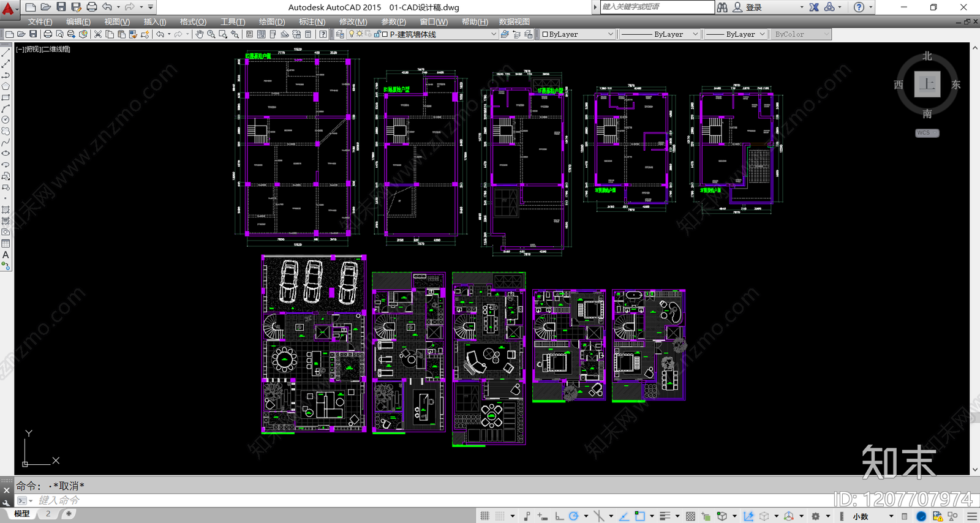Toggle transparency display in status bar
The height and width of the screenshot is (523, 980).
(x=690, y=516)
